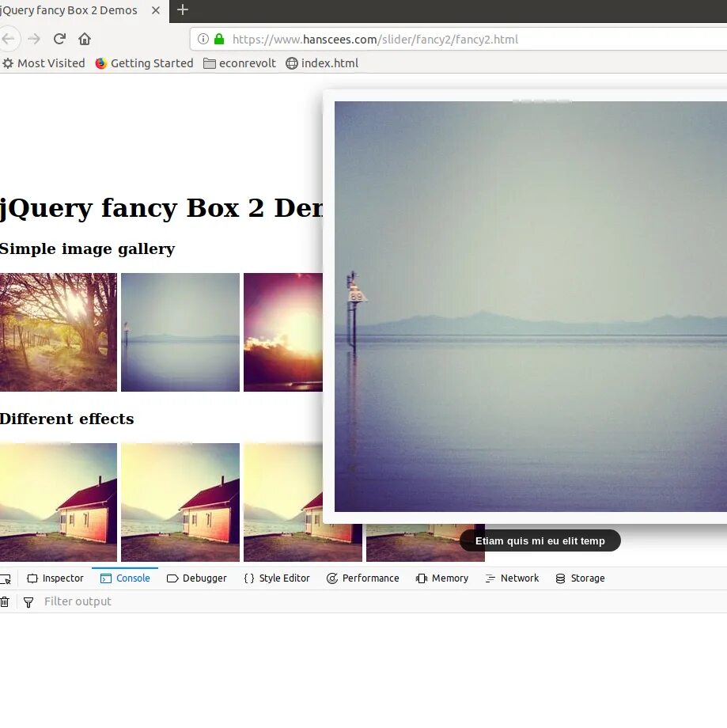
Task: Click the back navigation arrow
Action: click(x=9, y=38)
